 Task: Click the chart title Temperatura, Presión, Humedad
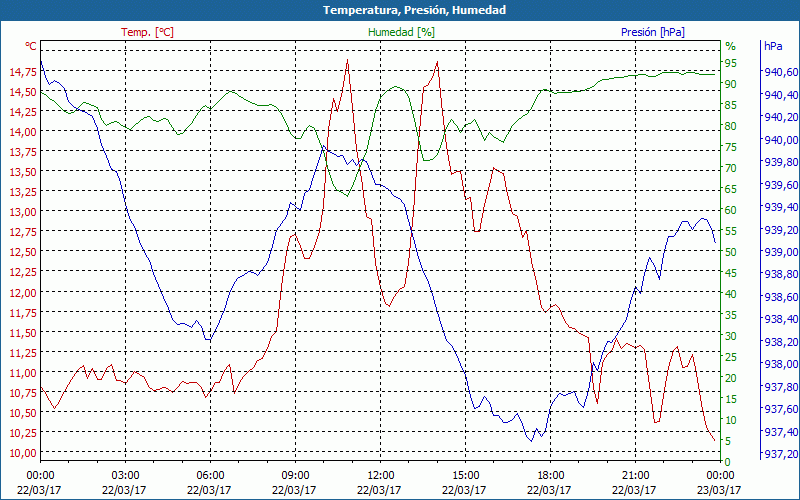click(414, 10)
